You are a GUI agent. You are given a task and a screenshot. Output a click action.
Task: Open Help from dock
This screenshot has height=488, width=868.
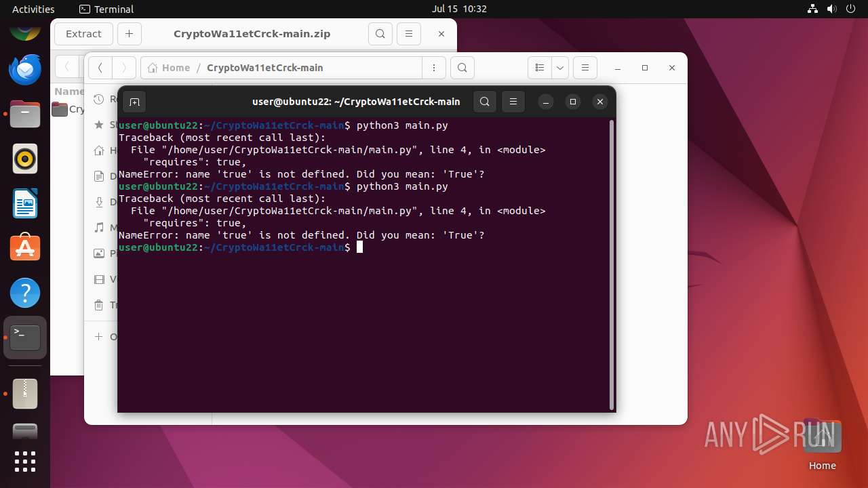(25, 293)
